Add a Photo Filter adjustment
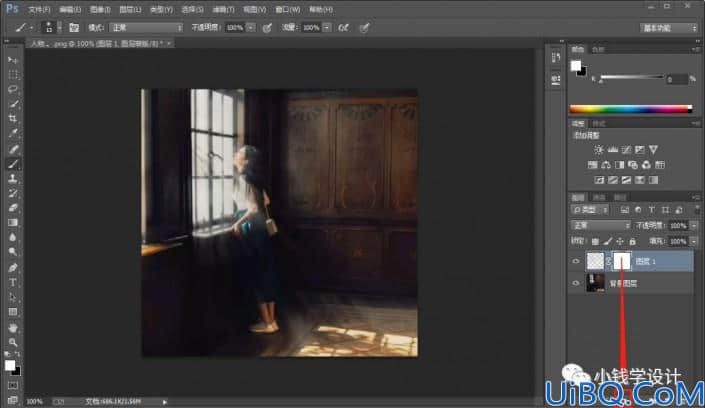Viewport: 705px width, 408px height. click(633, 165)
